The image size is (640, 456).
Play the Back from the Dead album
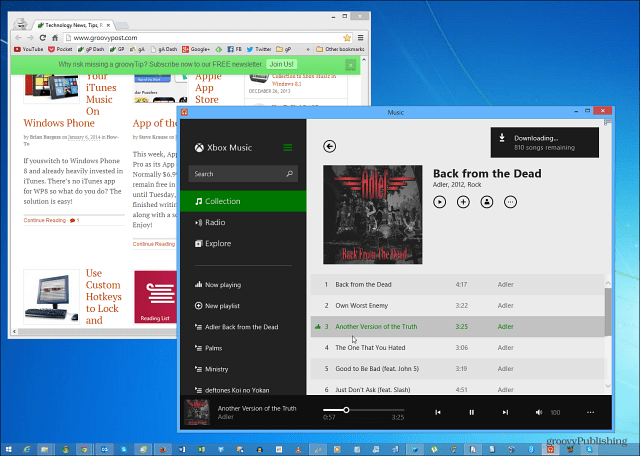[440, 202]
